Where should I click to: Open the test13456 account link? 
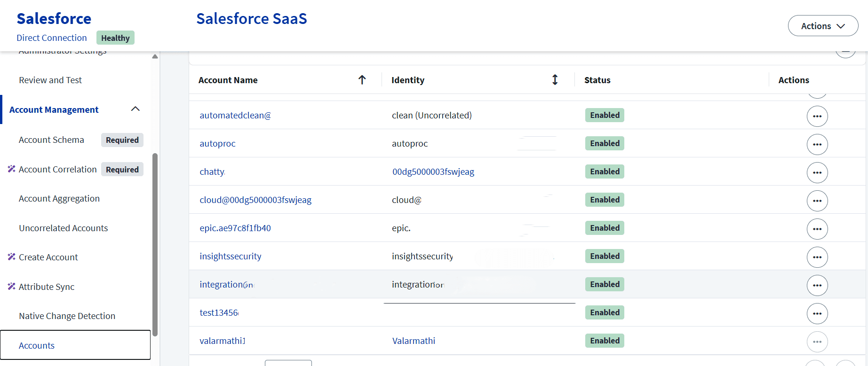pyautogui.click(x=219, y=313)
